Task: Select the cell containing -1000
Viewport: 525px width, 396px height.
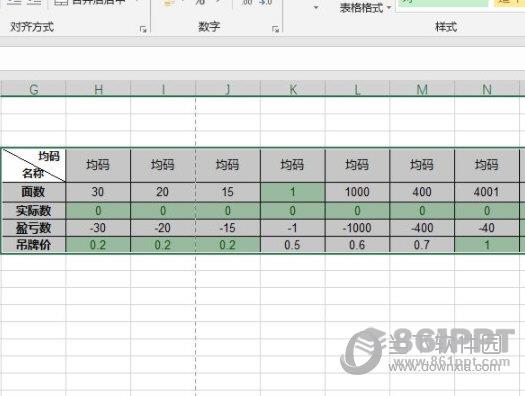Action: pyautogui.click(x=357, y=228)
